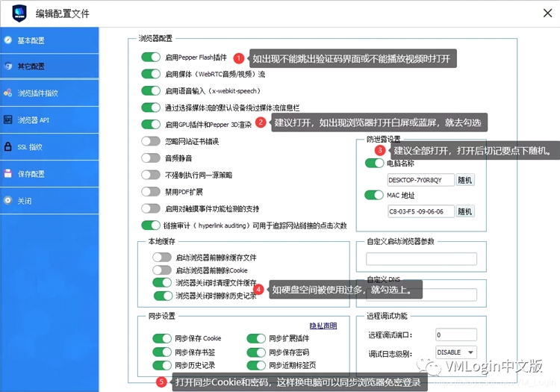Click the 基本配置 sidebar icon
This screenshot has width=560, height=392.
click(x=8, y=40)
